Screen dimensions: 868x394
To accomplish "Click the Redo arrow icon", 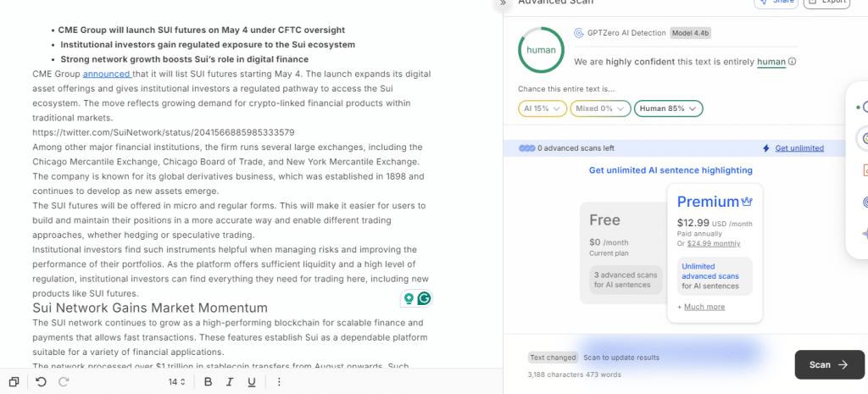I will [x=64, y=382].
